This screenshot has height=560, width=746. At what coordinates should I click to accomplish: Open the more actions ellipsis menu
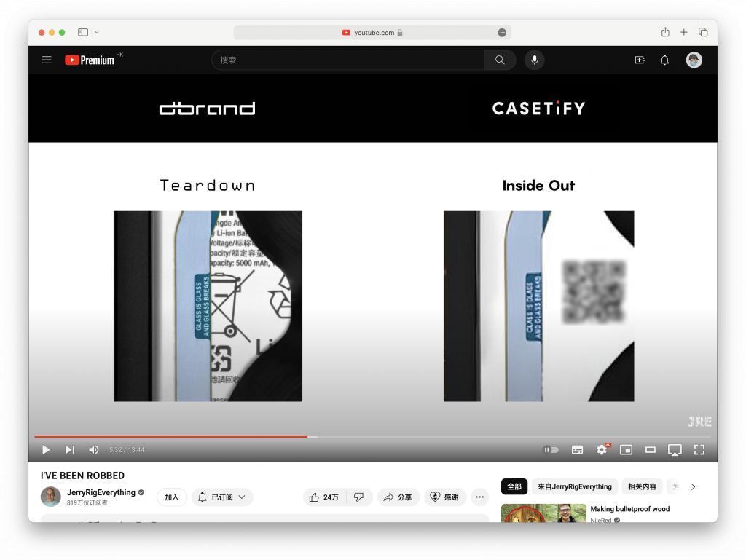(x=479, y=497)
